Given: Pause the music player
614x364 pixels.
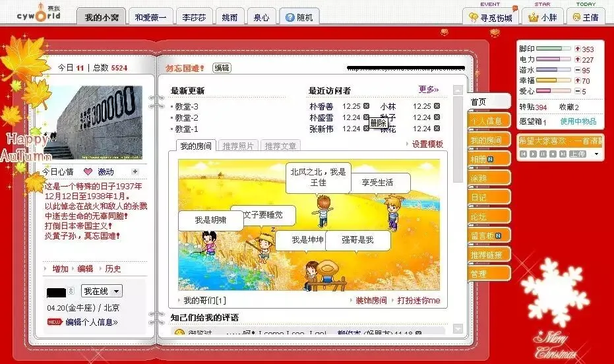Looking at the screenshot, I should pyautogui.click(x=543, y=154).
